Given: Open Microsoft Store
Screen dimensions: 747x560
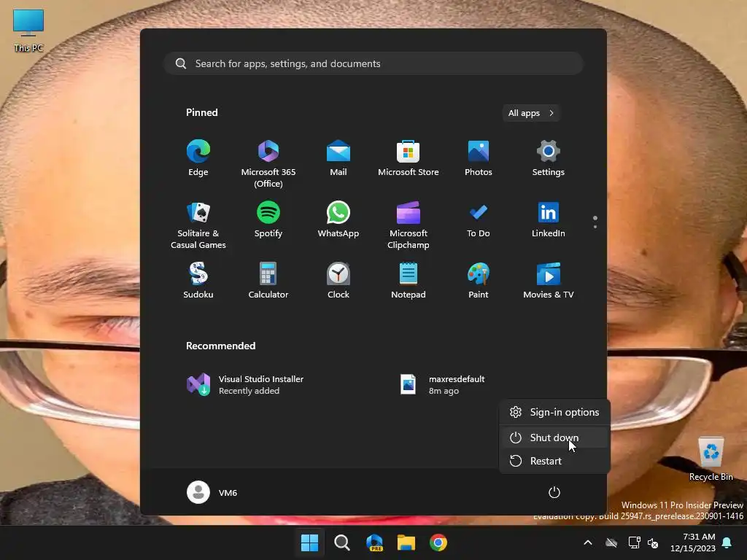Looking at the screenshot, I should (x=409, y=158).
